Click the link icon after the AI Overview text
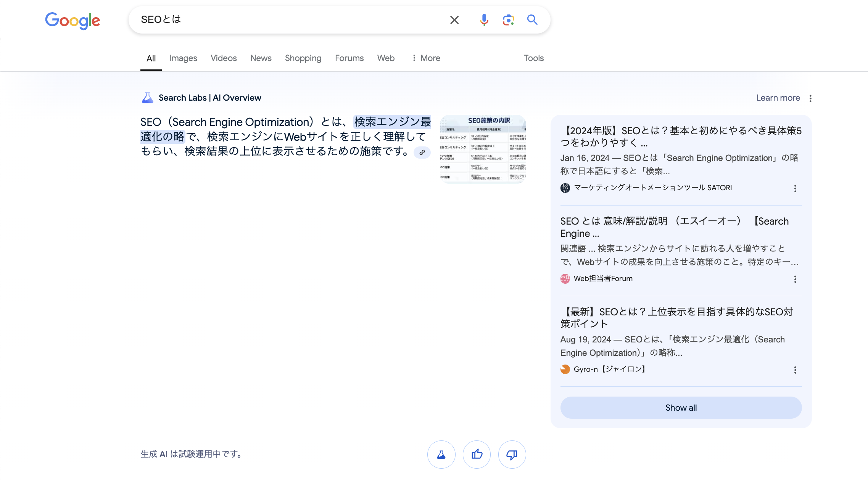The width and height of the screenshot is (868, 482). (x=422, y=152)
